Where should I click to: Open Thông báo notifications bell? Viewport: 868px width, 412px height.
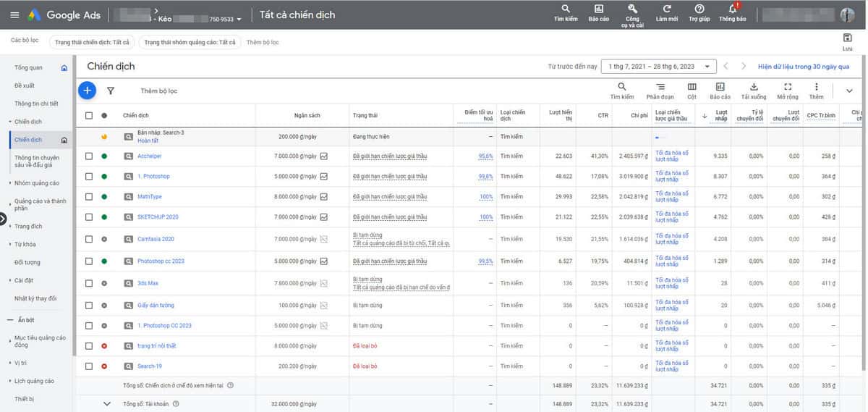coord(733,14)
